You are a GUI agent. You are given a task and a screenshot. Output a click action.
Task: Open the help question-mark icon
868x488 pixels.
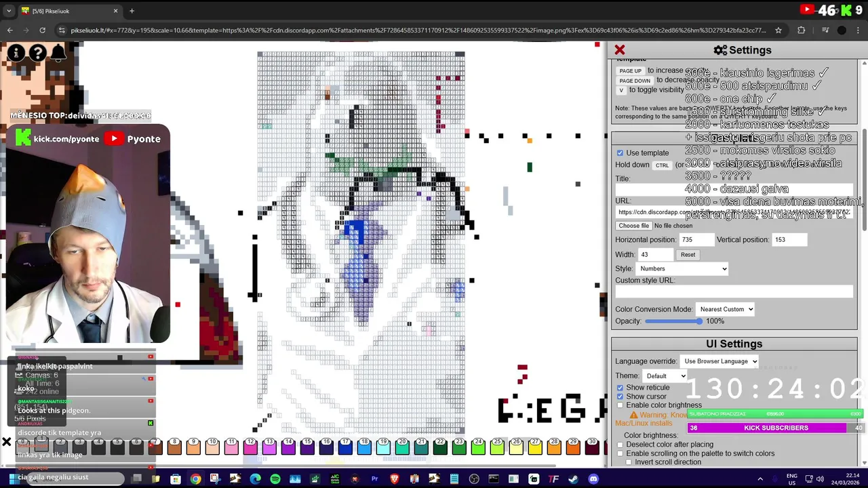coord(38,53)
